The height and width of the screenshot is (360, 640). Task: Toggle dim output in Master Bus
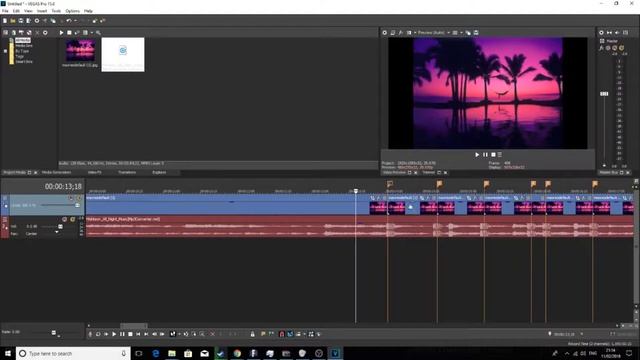tap(617, 33)
